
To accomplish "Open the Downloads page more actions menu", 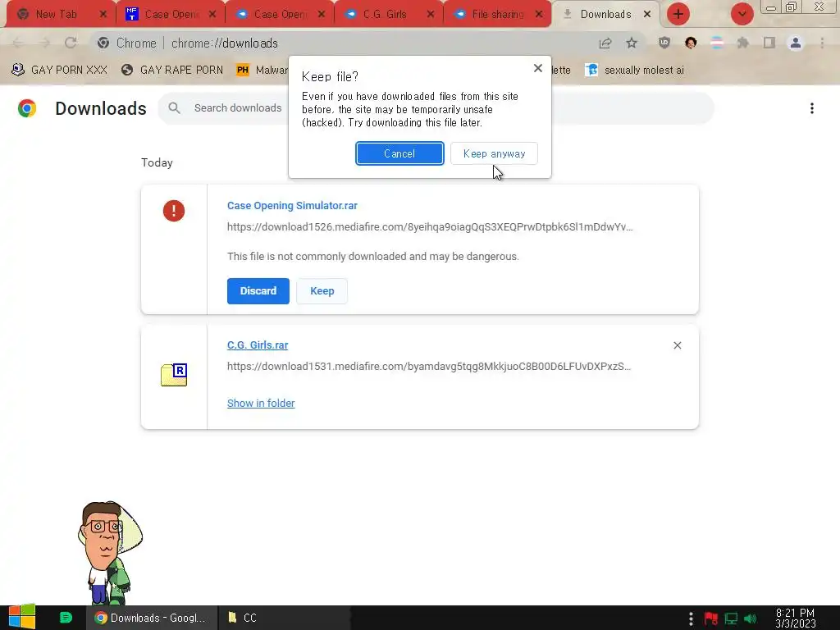I will (x=812, y=108).
